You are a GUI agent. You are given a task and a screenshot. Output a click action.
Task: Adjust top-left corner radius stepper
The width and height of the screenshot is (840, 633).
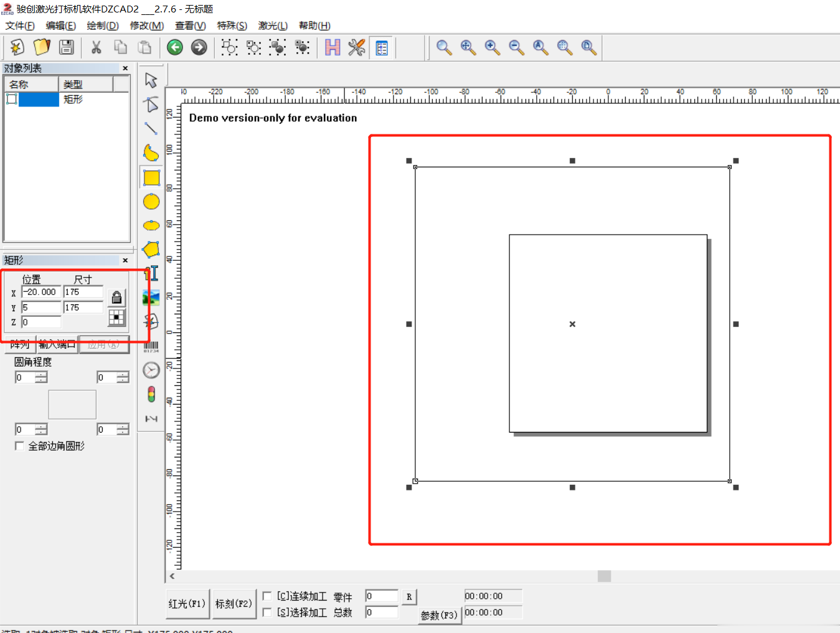tap(40, 377)
